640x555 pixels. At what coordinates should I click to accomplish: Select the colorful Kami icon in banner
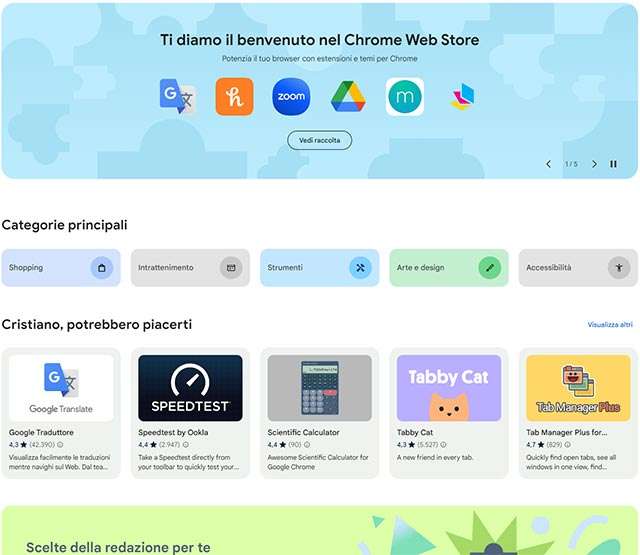click(x=463, y=97)
